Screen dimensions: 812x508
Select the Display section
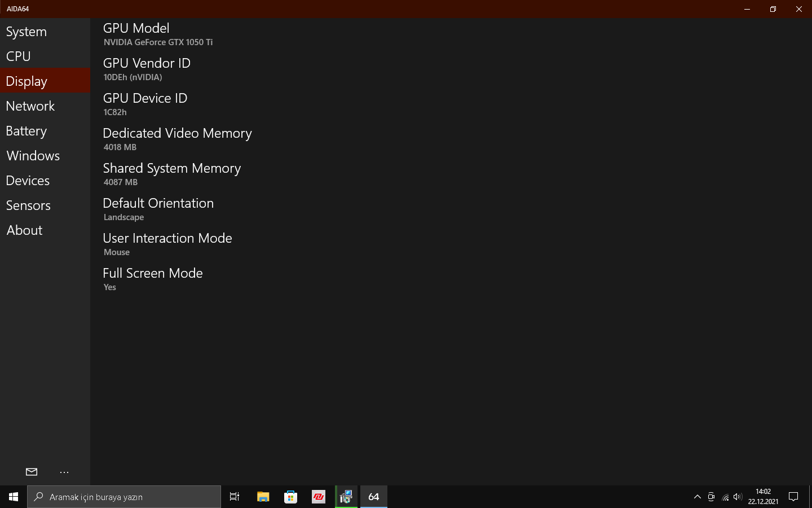pos(45,81)
